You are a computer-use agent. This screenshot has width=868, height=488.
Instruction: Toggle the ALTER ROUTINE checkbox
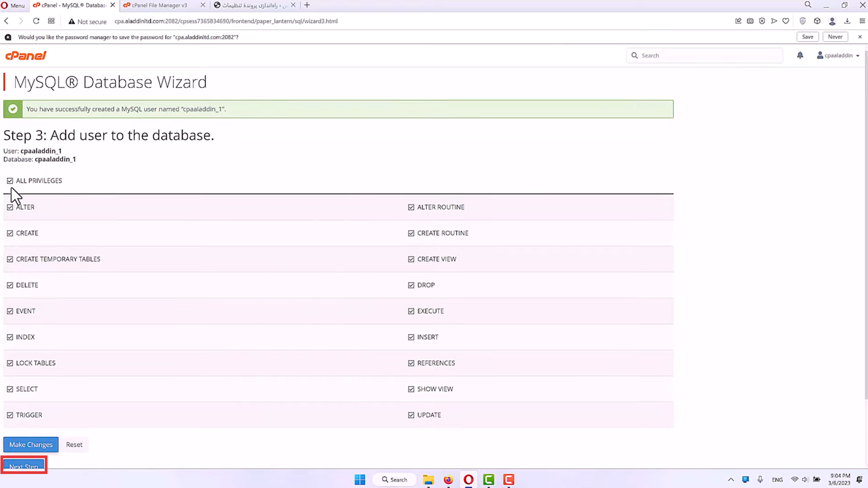[411, 207]
